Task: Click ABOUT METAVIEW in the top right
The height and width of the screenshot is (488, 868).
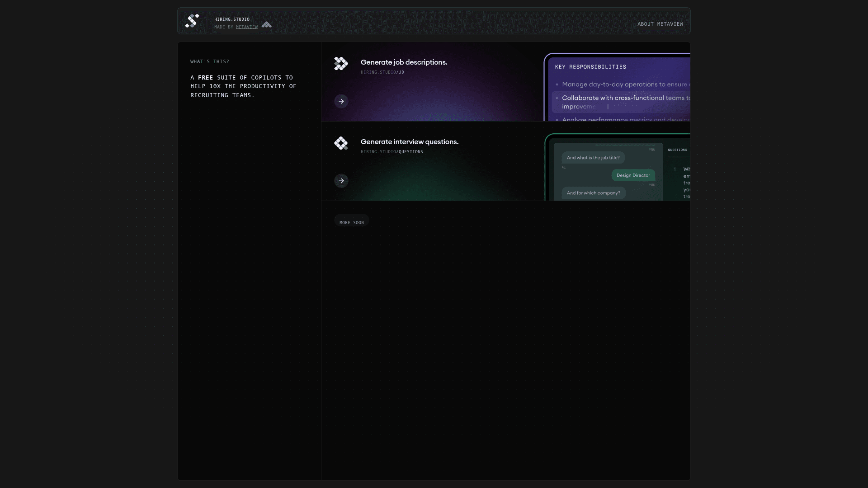Action: click(x=660, y=24)
